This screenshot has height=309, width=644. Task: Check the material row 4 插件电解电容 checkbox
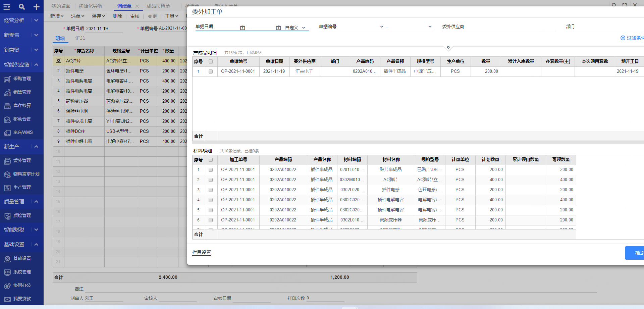(211, 200)
